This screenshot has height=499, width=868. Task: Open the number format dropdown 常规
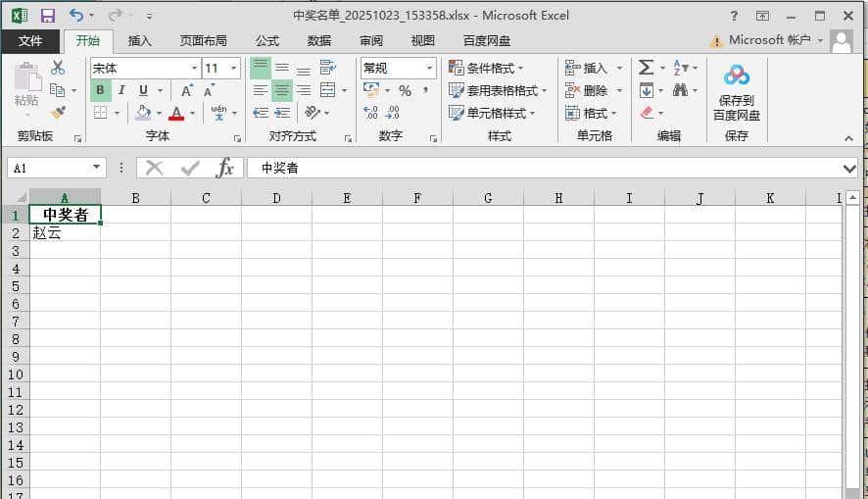coord(429,68)
